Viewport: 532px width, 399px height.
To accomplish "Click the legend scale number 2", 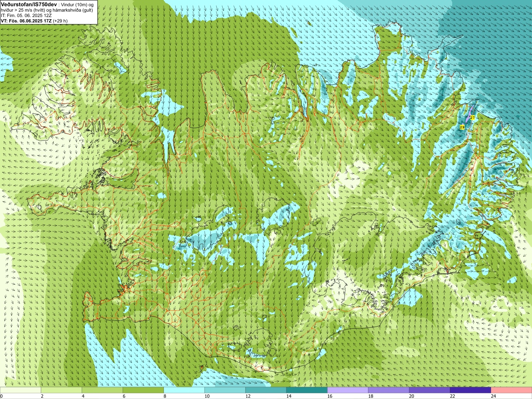I will pyautogui.click(x=42, y=396).
